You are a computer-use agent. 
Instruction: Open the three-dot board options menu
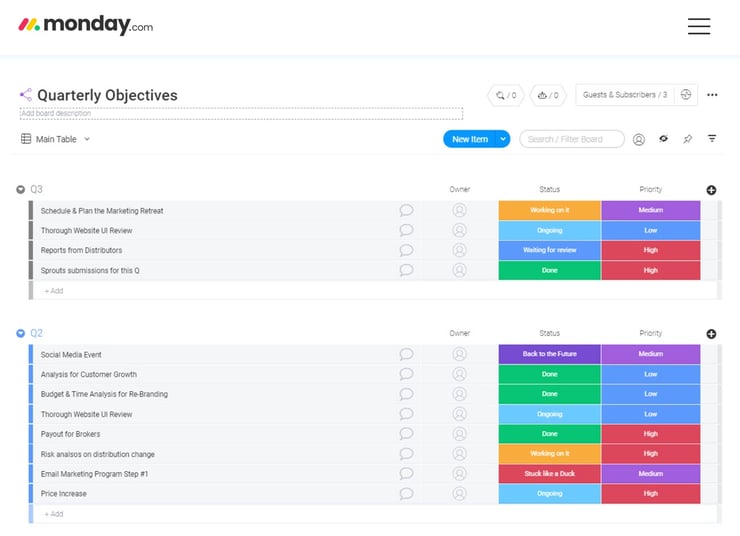[712, 95]
